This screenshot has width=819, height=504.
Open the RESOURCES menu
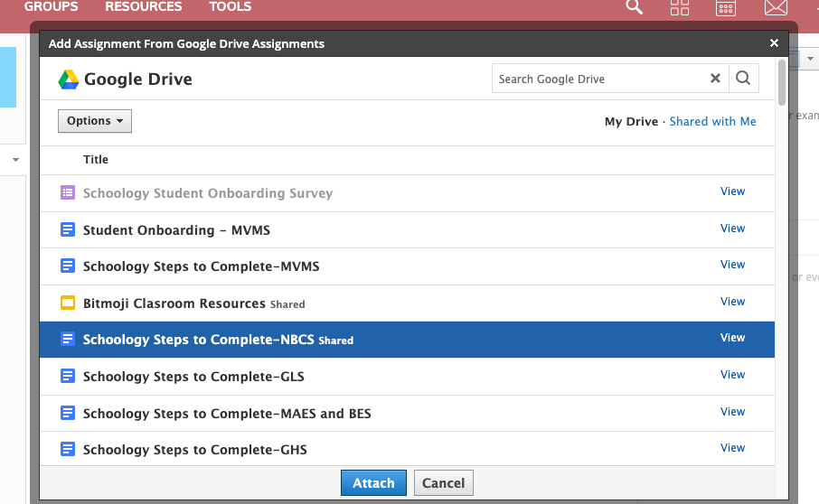[143, 7]
